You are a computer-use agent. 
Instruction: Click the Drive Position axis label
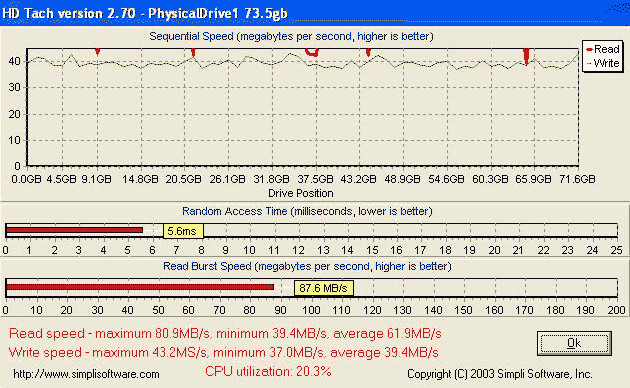[301, 193]
